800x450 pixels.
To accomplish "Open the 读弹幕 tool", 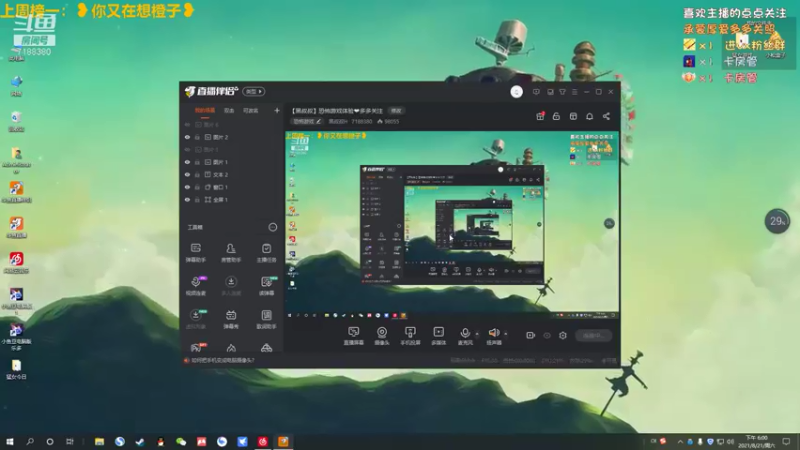I will click(266, 286).
